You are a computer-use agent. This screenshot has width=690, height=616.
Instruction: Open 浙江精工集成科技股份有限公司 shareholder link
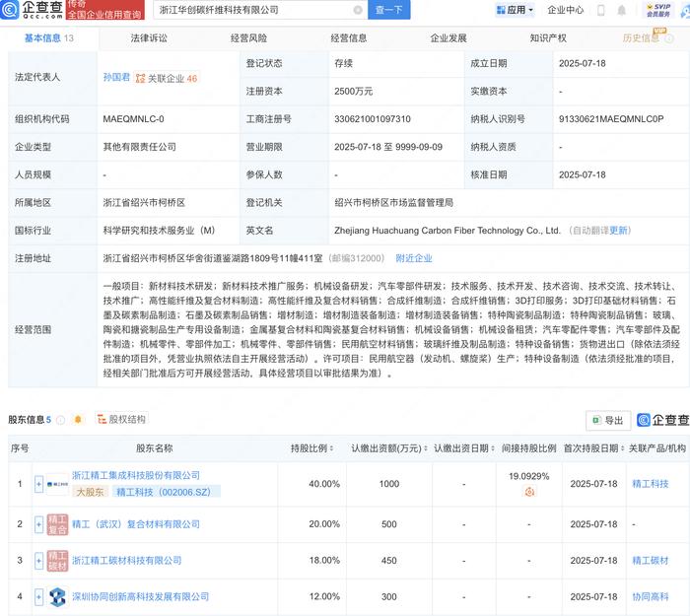(136, 476)
